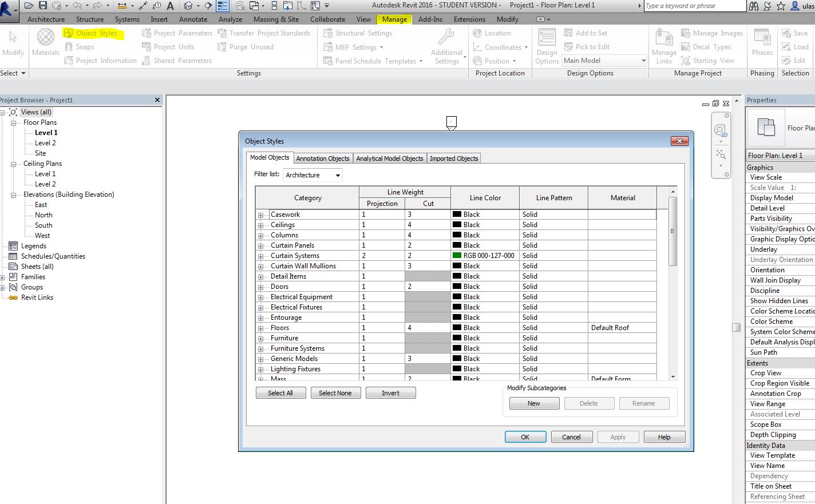
Task: Collapse the Floor Plans tree node
Action: [x=13, y=122]
